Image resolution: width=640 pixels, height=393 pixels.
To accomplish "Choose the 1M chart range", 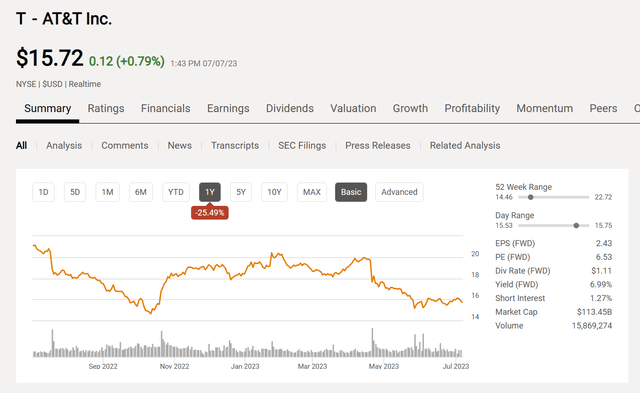I will [107, 192].
